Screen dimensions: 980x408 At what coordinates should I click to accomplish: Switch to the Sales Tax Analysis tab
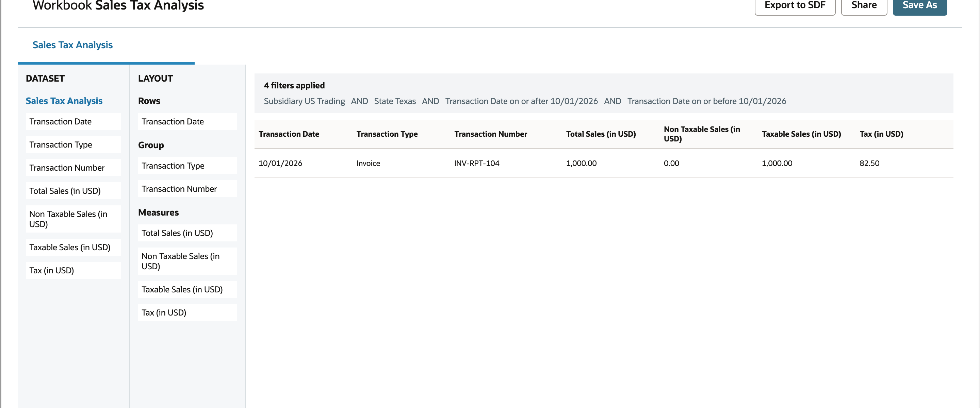[73, 45]
